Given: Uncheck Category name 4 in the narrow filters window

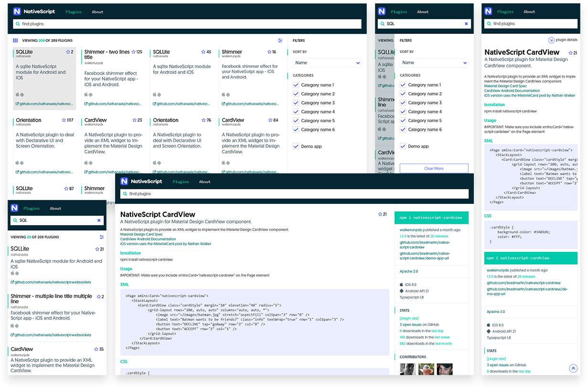Looking at the screenshot, I should tap(403, 112).
